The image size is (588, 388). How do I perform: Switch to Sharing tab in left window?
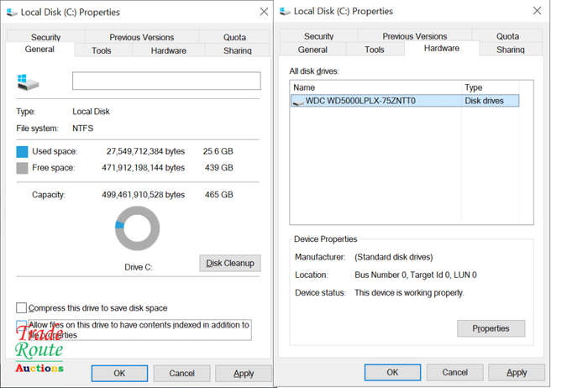(238, 50)
